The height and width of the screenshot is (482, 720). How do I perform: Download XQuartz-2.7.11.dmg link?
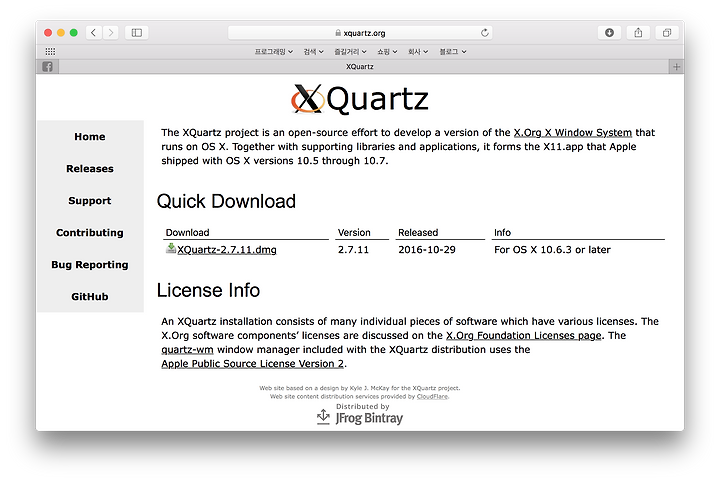pos(227,250)
